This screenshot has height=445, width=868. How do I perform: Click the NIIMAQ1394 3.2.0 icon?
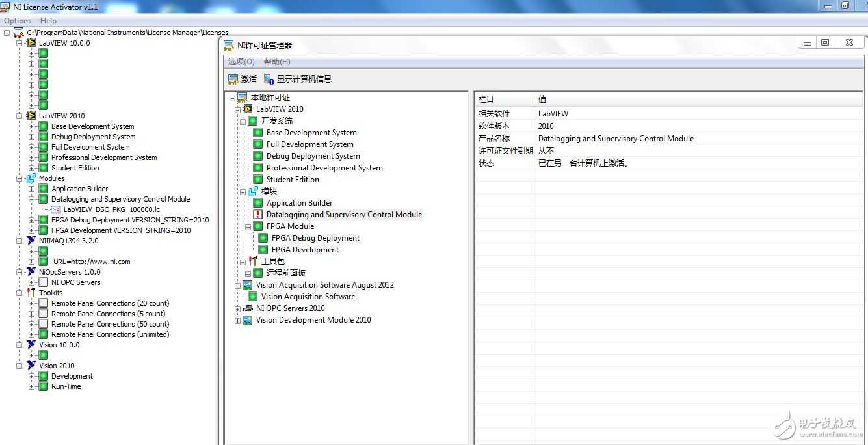point(31,241)
